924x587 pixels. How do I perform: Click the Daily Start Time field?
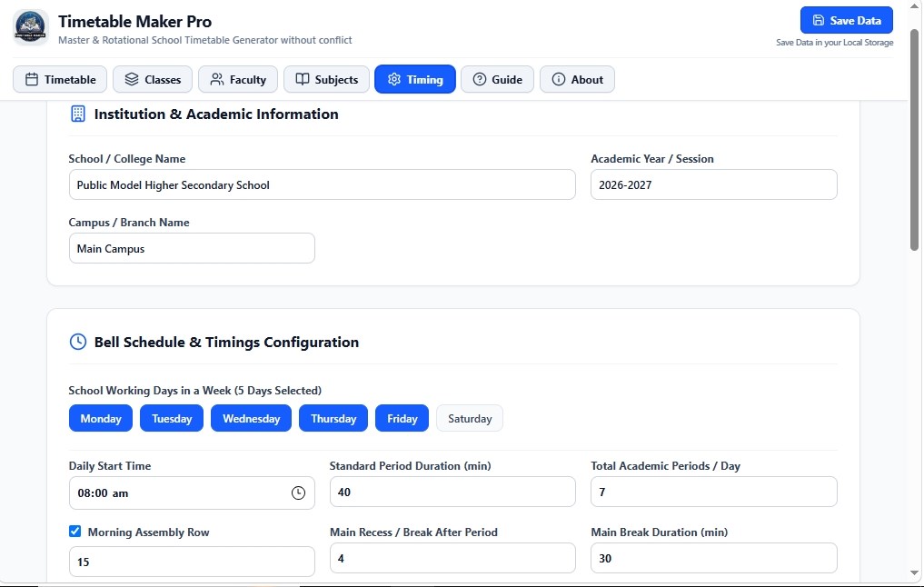[192, 492]
